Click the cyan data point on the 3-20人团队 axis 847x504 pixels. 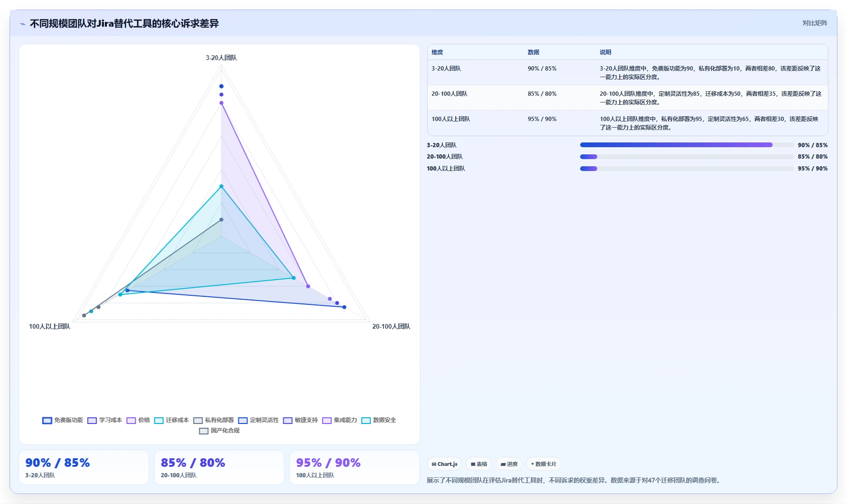click(221, 186)
